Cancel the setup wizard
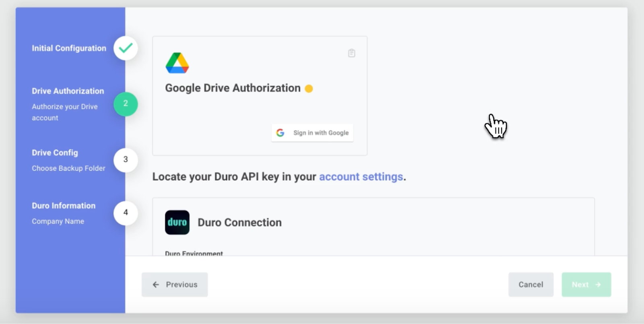 point(531,285)
